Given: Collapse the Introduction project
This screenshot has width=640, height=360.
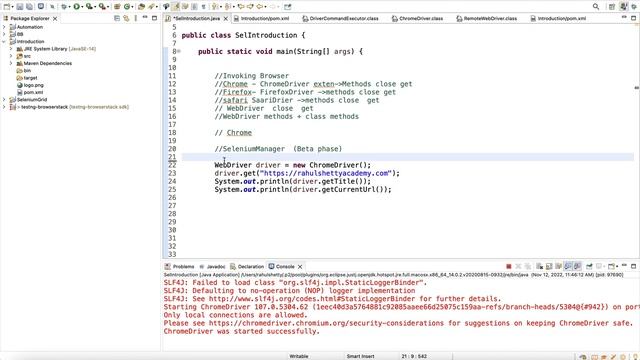Looking at the screenshot, I should pyautogui.click(x=4, y=42).
